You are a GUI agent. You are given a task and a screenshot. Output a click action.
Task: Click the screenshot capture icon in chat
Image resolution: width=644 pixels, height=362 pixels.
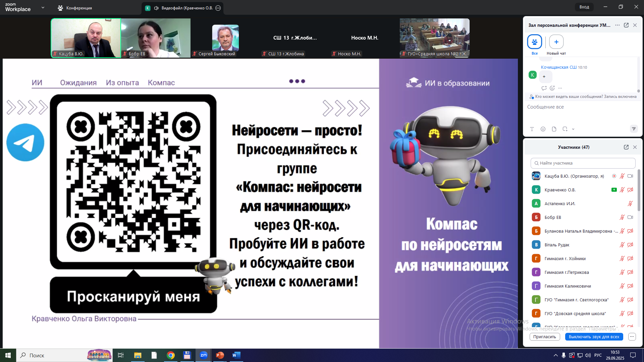[x=565, y=129]
